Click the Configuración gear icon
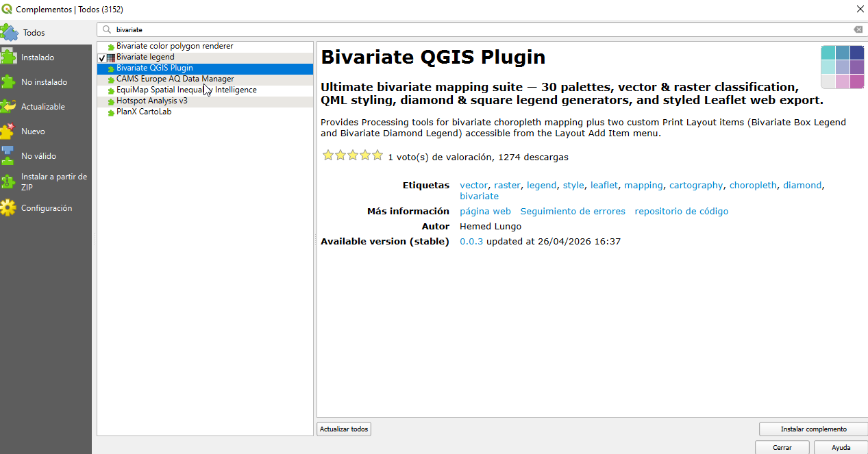Screen dimensions: 868x454 (x=8, y=208)
